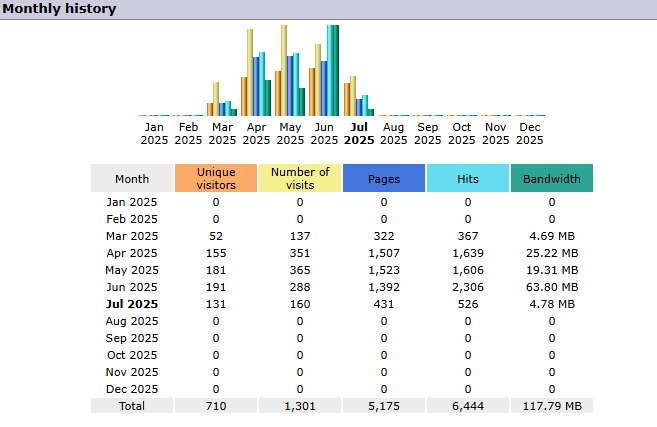This screenshot has width=657, height=427.
Task: Click the Monthly history section title
Action: pos(59,9)
